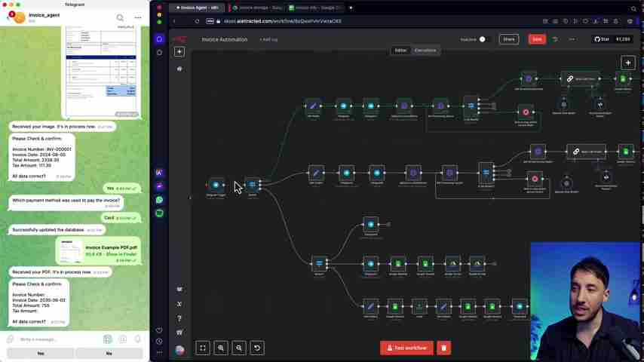The height and width of the screenshot is (362, 644).
Task: Select the Editor tab
Action: pyautogui.click(x=400, y=51)
